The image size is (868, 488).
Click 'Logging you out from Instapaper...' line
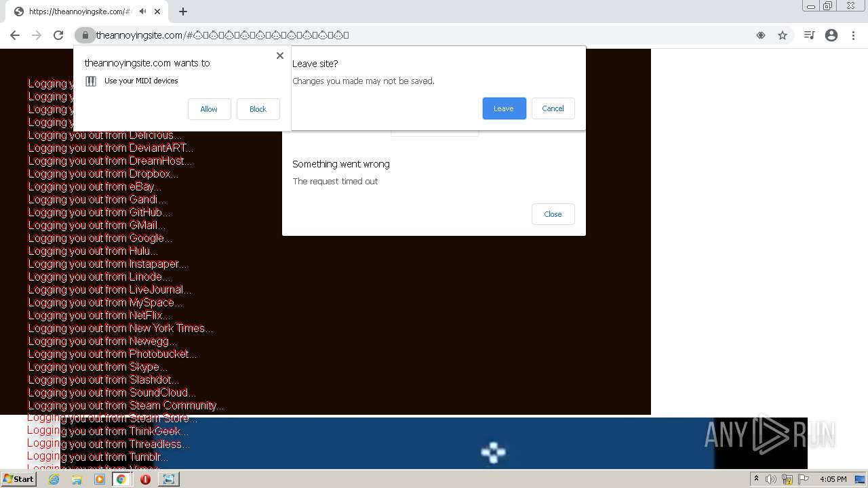coord(107,264)
